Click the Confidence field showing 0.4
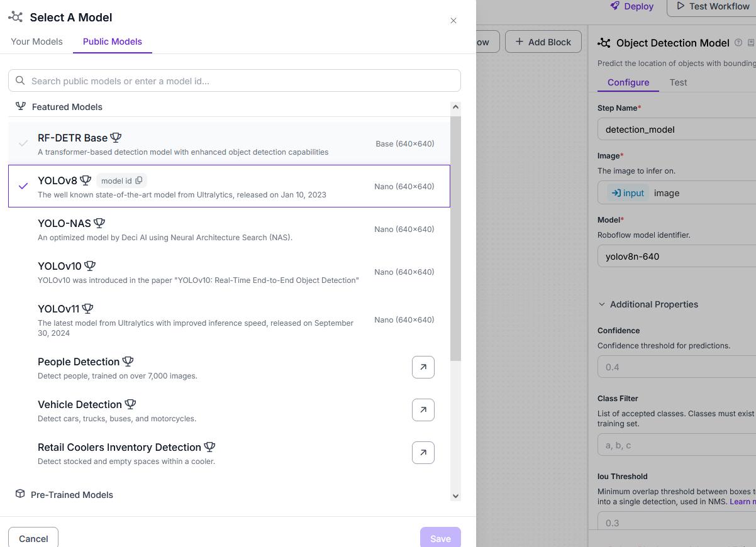 pyautogui.click(x=677, y=367)
